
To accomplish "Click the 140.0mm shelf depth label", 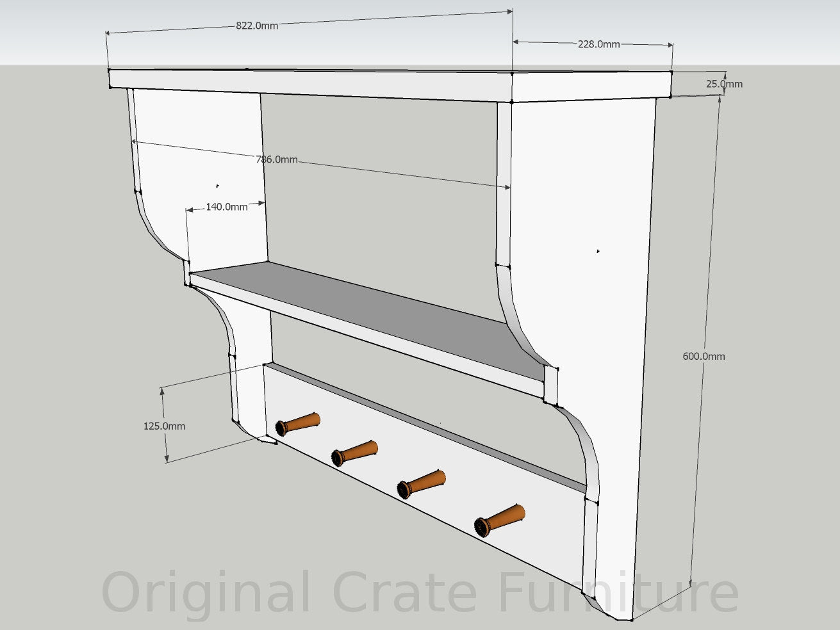I will pos(227,207).
